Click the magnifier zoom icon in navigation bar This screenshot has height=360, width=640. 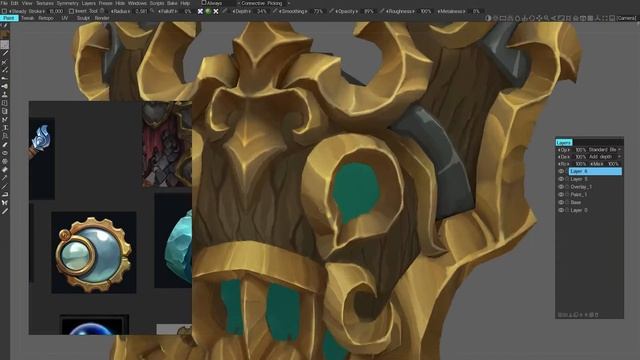pos(547,18)
